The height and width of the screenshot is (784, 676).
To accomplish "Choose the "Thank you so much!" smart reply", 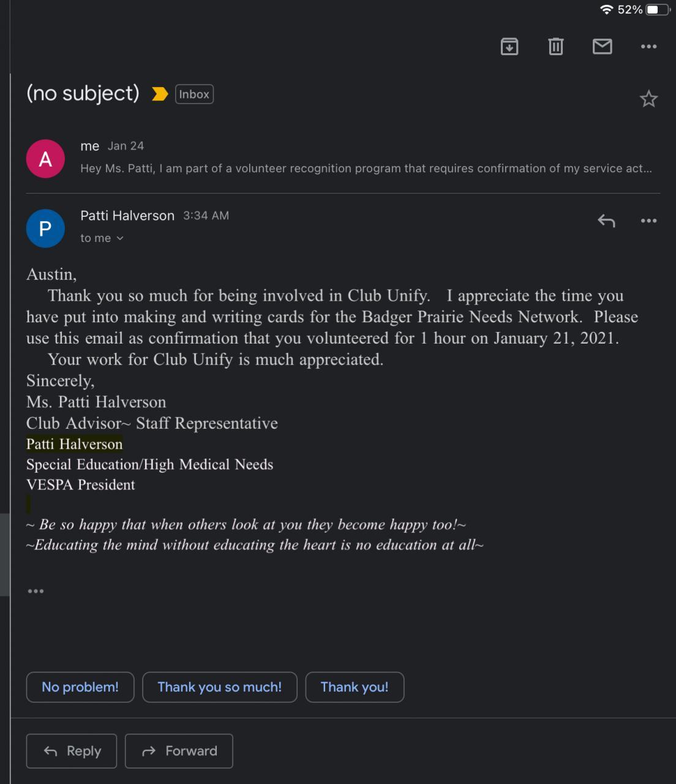I will 220,687.
